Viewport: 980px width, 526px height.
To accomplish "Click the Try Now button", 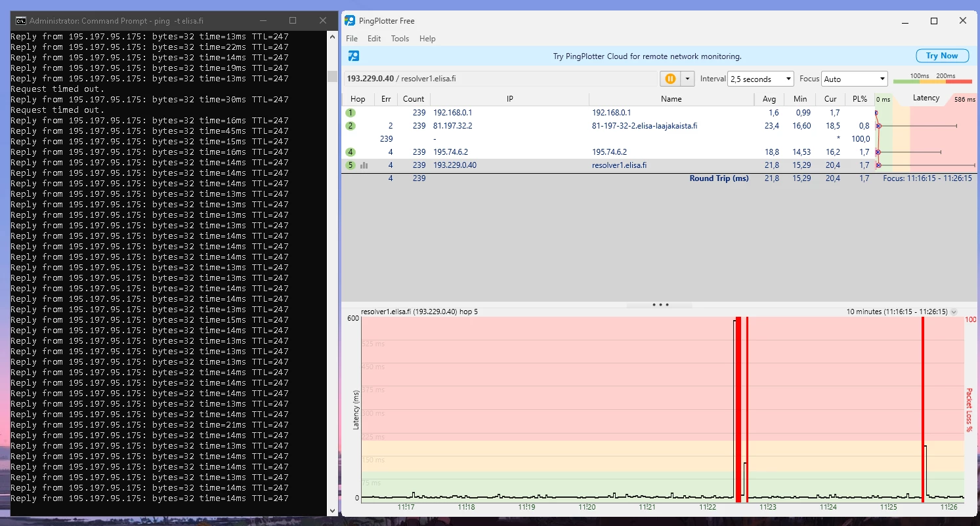I will click(x=942, y=56).
